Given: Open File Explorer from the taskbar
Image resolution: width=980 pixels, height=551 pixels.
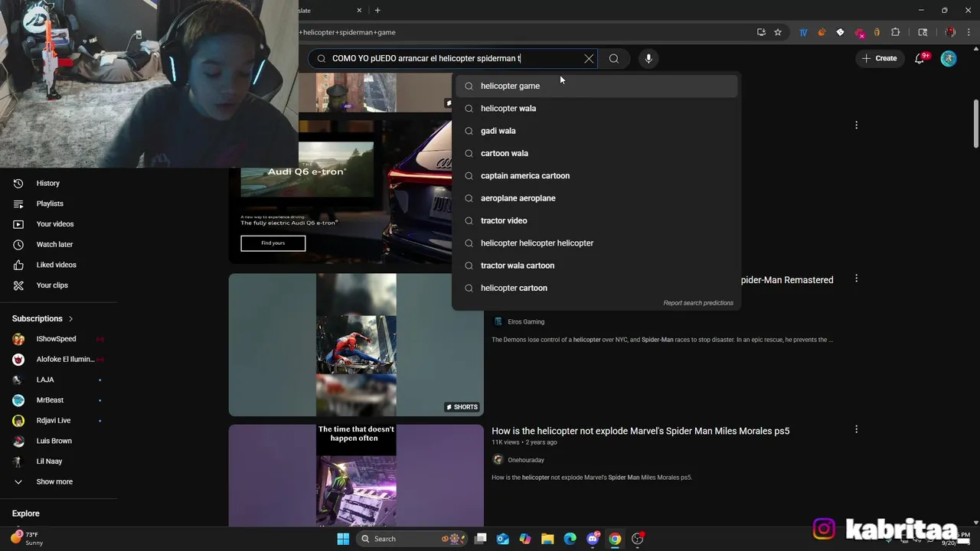Looking at the screenshot, I should tap(547, 539).
